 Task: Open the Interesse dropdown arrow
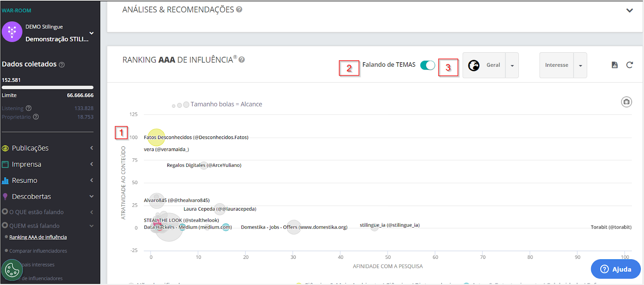(x=580, y=66)
